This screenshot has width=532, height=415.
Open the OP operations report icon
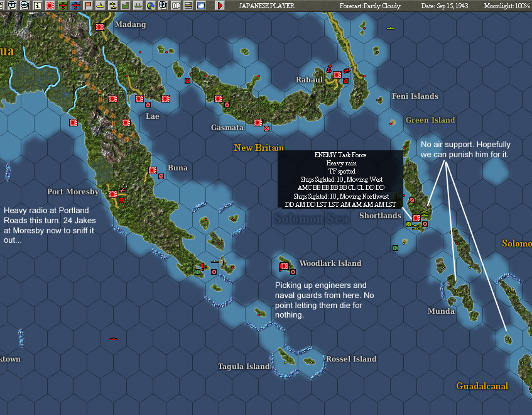coord(176,6)
